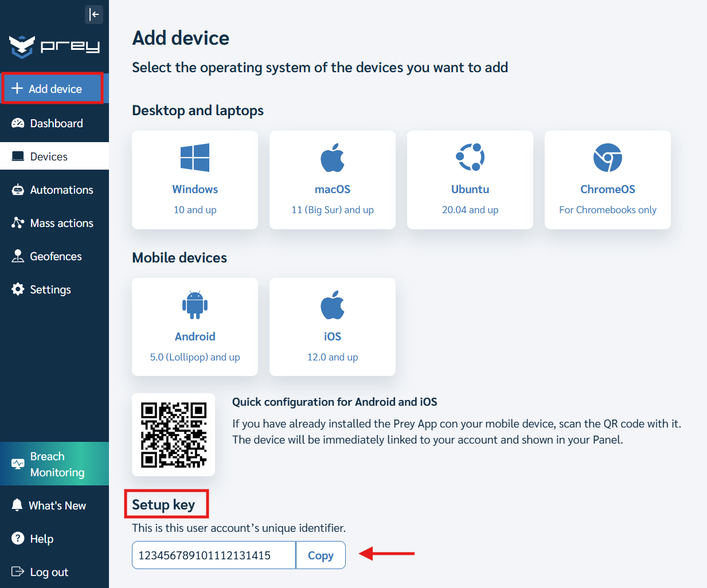This screenshot has width=707, height=588.
Task: Open Automations
Action: click(x=54, y=190)
